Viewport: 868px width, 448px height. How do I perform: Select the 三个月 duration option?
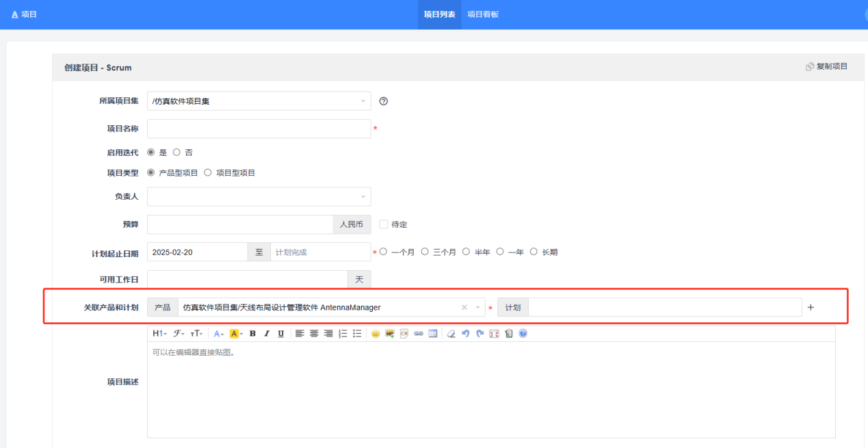(x=425, y=252)
